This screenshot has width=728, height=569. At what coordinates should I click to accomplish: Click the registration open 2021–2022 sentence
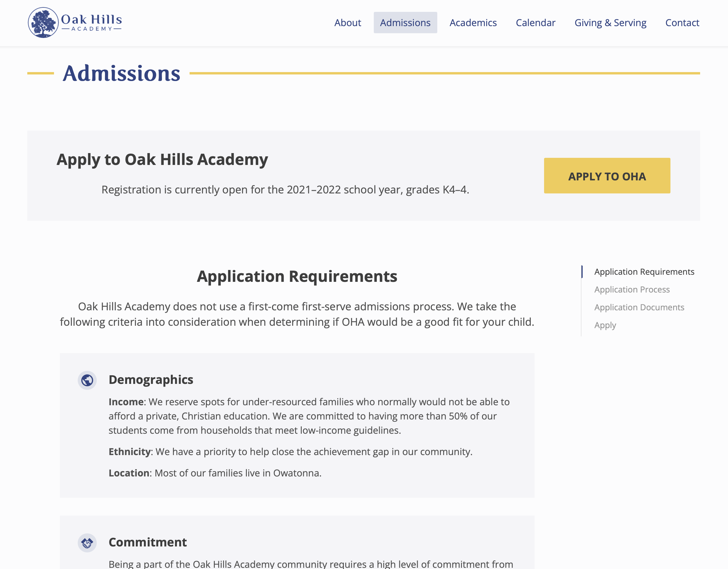285,190
